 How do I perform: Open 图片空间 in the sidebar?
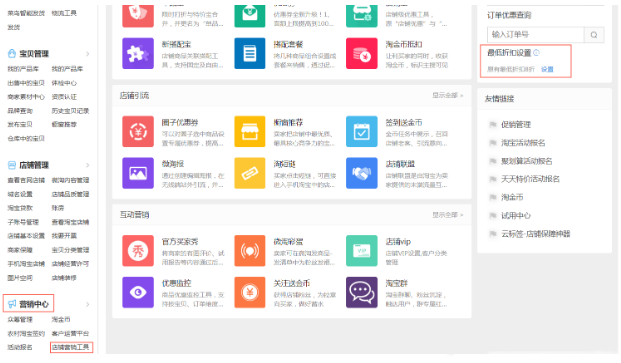(x=20, y=278)
